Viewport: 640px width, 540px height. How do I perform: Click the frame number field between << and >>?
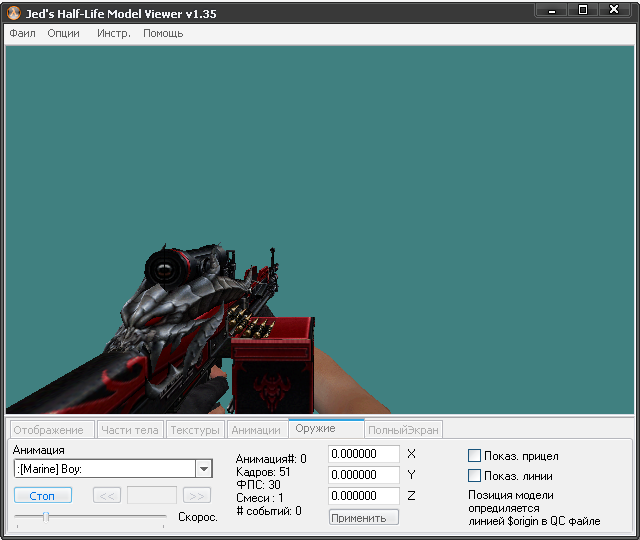click(152, 496)
